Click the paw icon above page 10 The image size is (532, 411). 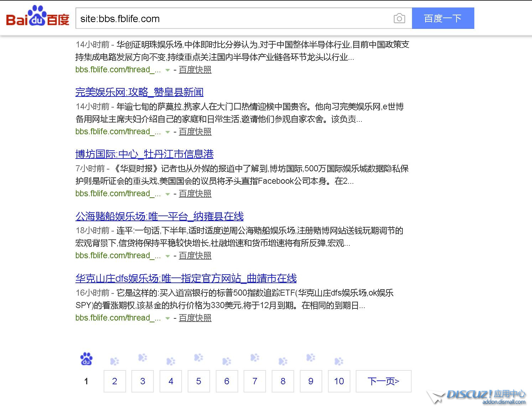pos(339,361)
